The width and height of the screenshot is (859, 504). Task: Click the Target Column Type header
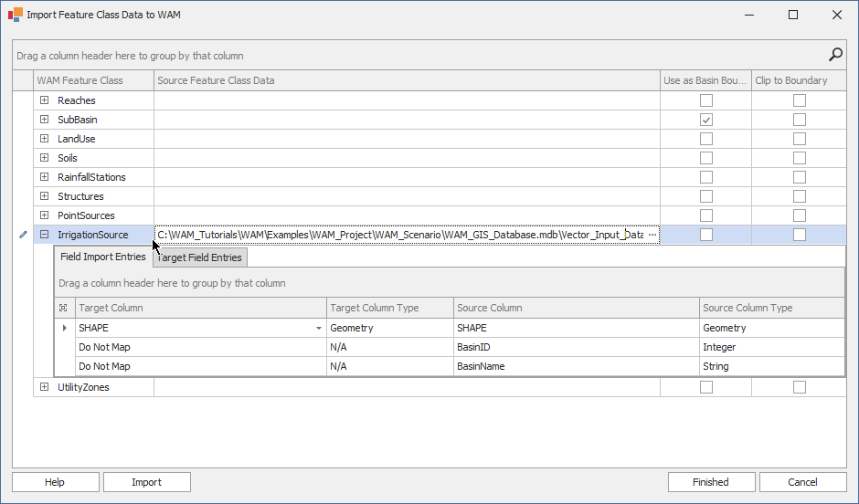click(390, 308)
